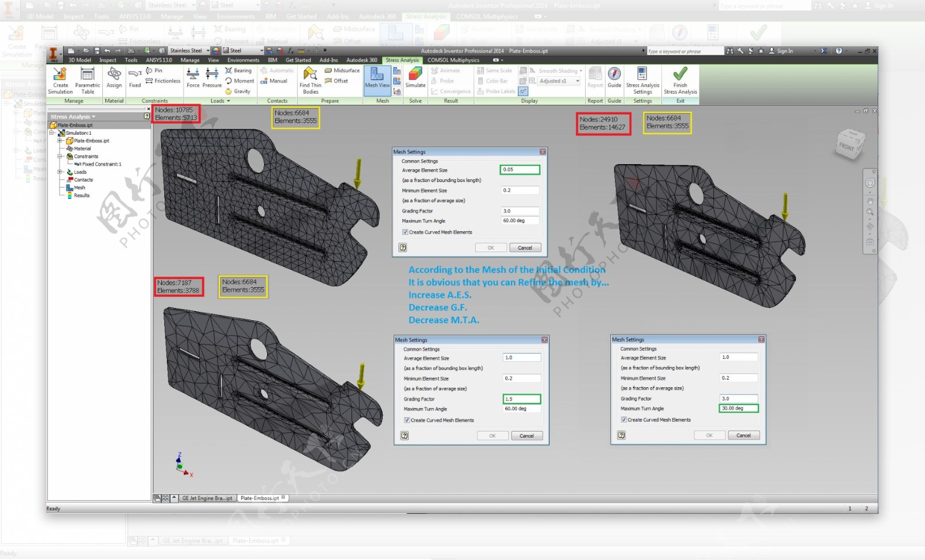
Task: Open the 3D Model ribbon tab
Action: (80, 60)
